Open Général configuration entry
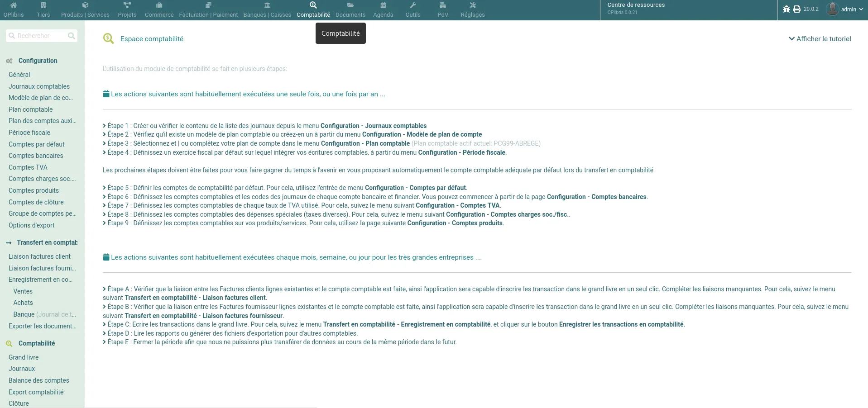 pyautogui.click(x=19, y=75)
